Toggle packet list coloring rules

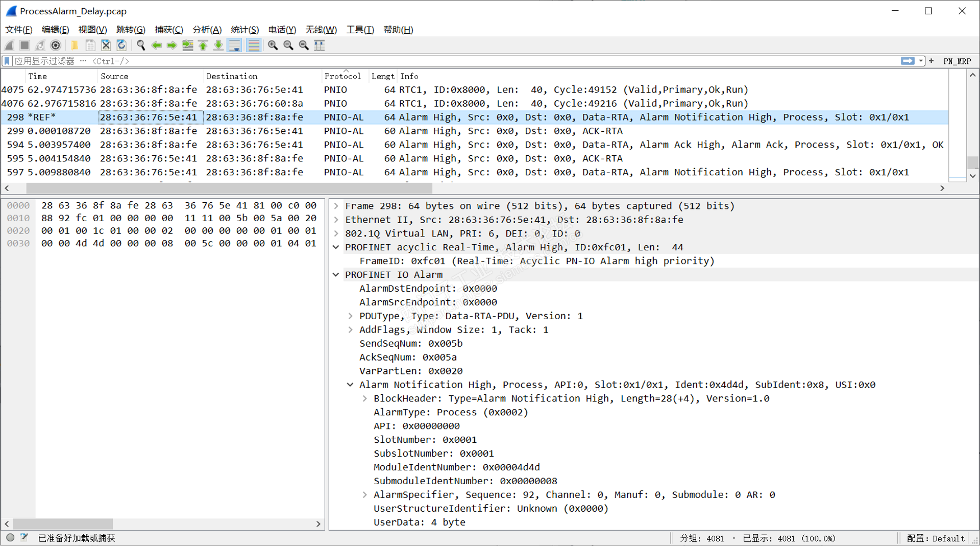pos(253,45)
